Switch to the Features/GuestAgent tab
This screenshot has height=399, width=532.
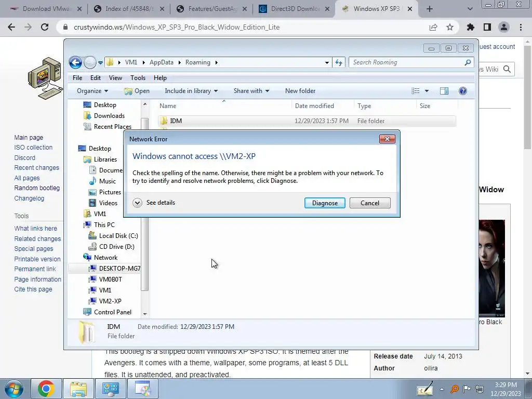point(212,9)
